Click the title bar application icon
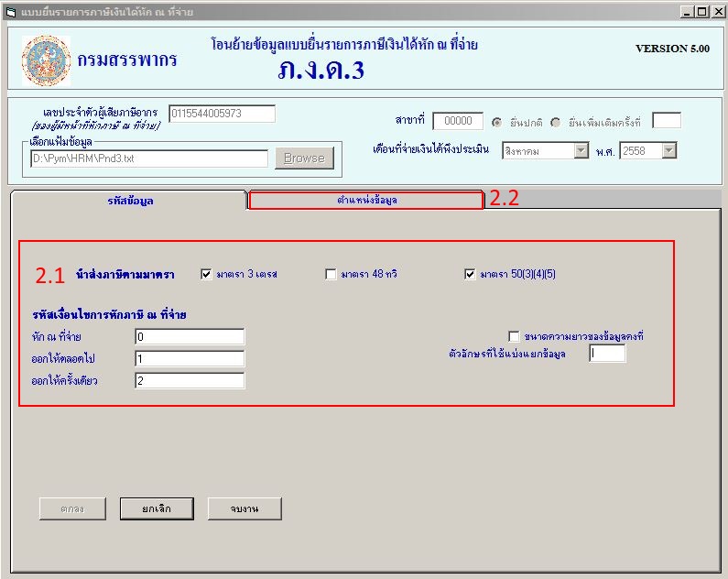The width and height of the screenshot is (728, 579). [x=11, y=12]
